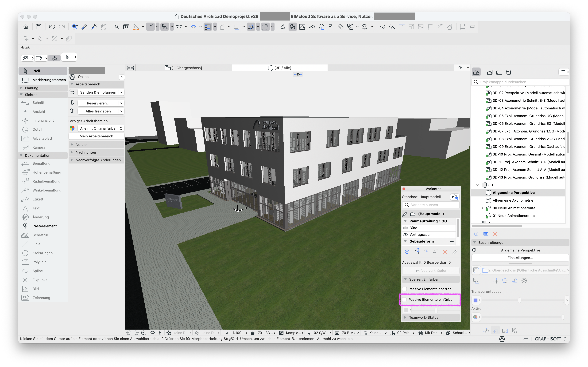588x367 pixels.
Task: Enable Passive Elemente sperren checkbox
Action: click(405, 289)
